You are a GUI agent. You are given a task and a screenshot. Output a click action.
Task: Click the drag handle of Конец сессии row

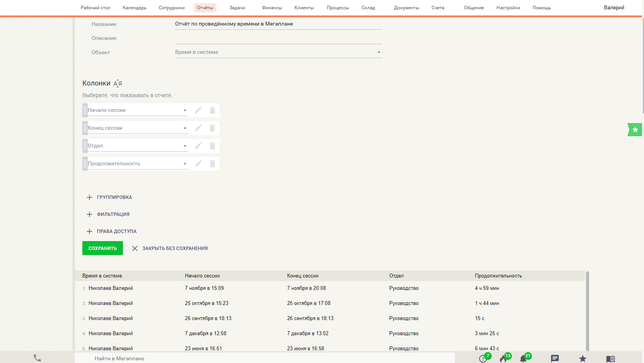85,128
